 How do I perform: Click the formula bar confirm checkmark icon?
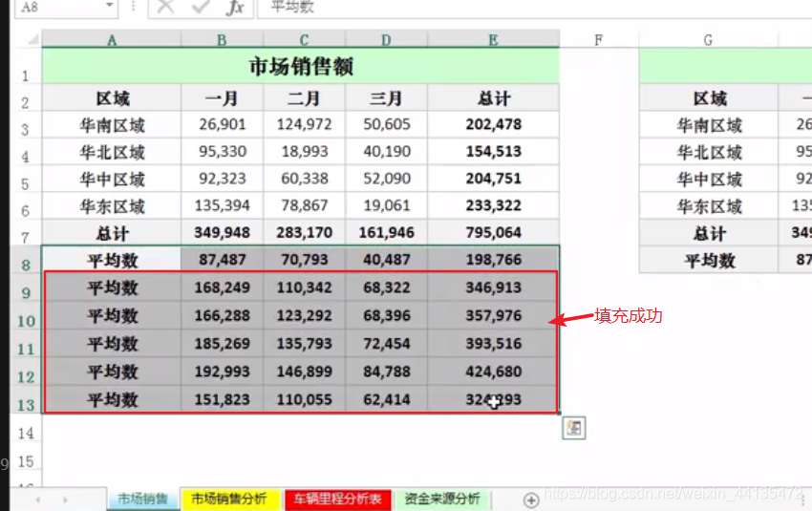(201, 7)
